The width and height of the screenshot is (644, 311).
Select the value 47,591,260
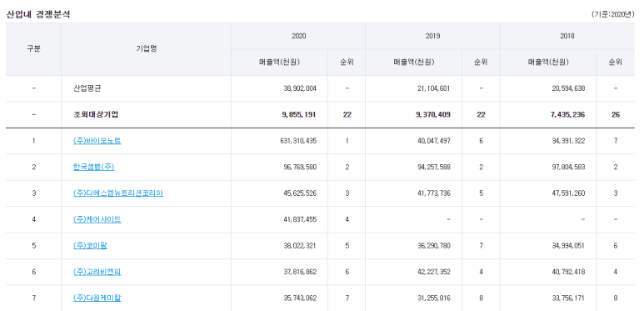click(568, 193)
